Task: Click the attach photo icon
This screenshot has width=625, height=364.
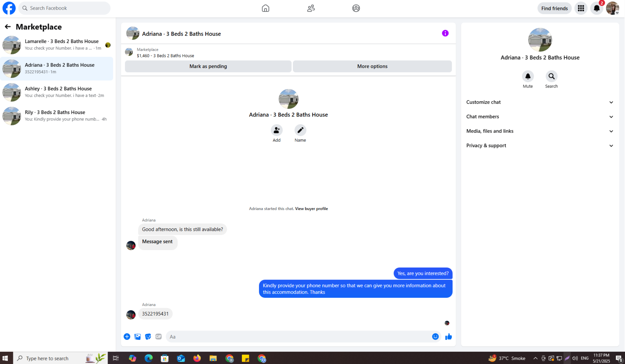Action: tap(138, 337)
